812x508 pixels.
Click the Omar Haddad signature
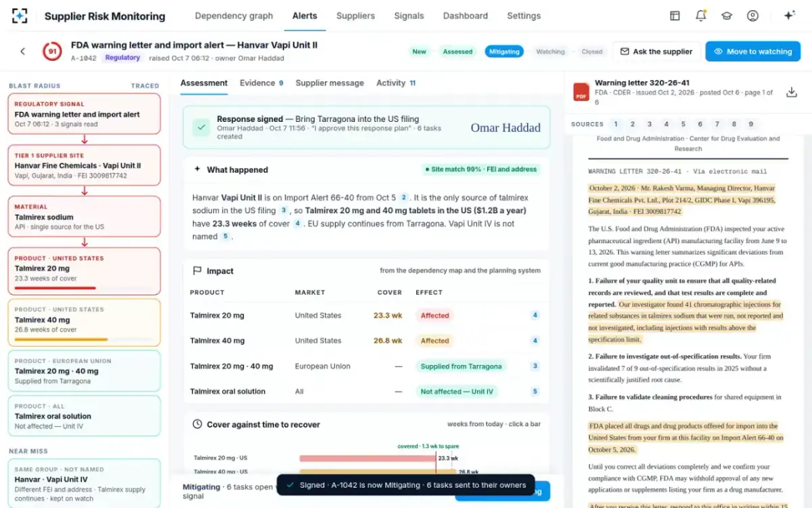(x=505, y=127)
